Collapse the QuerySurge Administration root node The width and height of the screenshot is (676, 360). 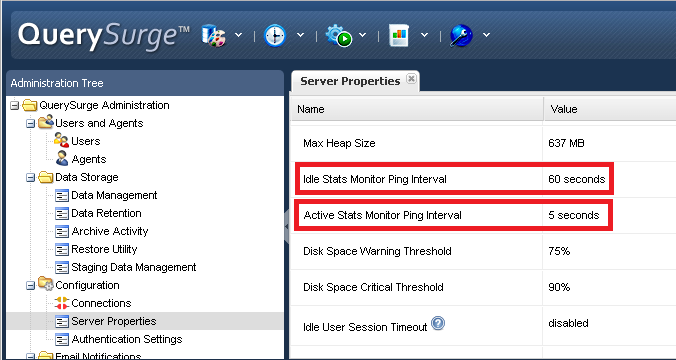pos(15,105)
